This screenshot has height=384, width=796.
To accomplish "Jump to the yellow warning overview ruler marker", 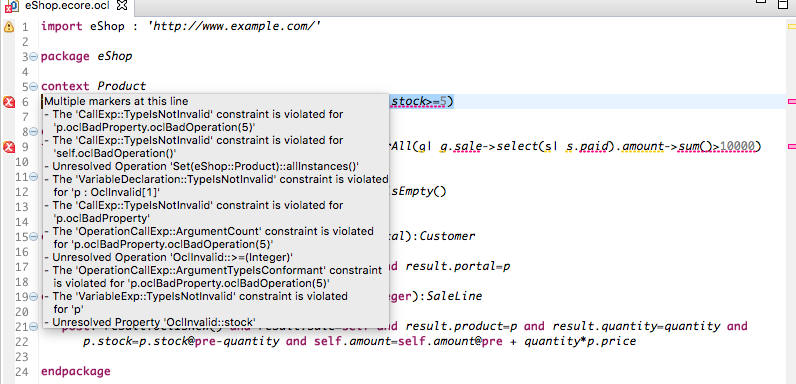I will (792, 26).
